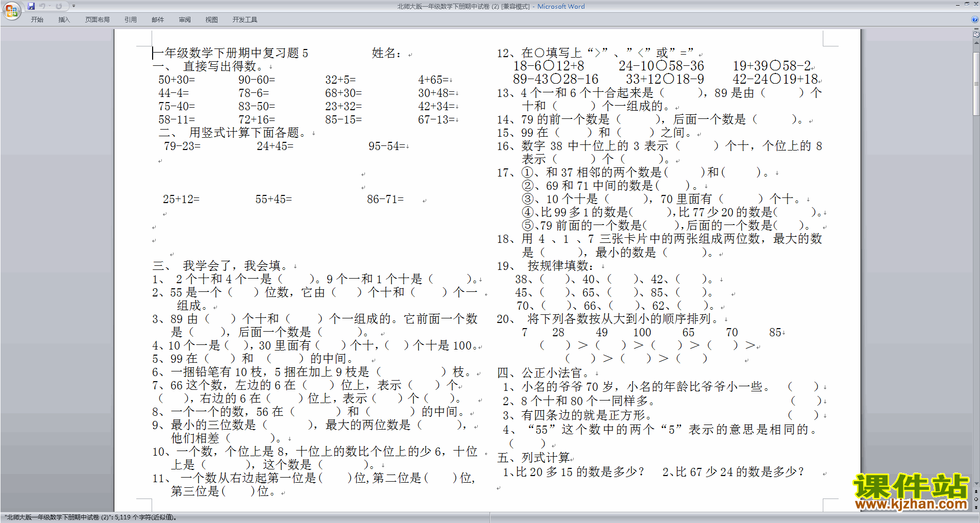Image resolution: width=980 pixels, height=523 pixels.
Task: Show the ruler with the scrollbar-top toggle
Action: [x=976, y=35]
